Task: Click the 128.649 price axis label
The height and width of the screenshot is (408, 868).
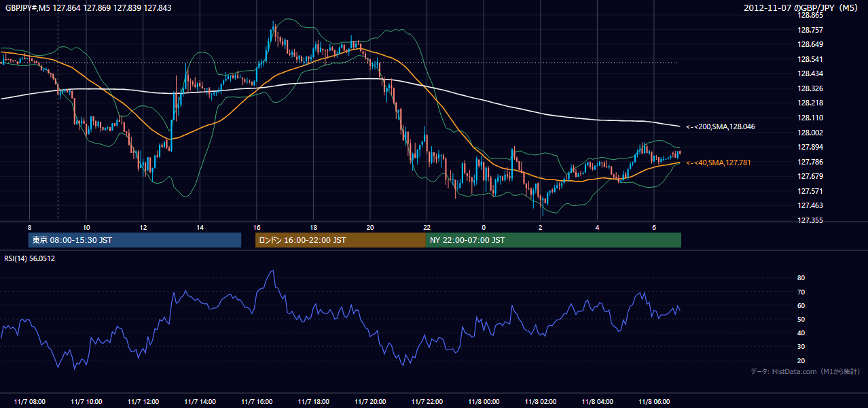Action: (x=809, y=44)
